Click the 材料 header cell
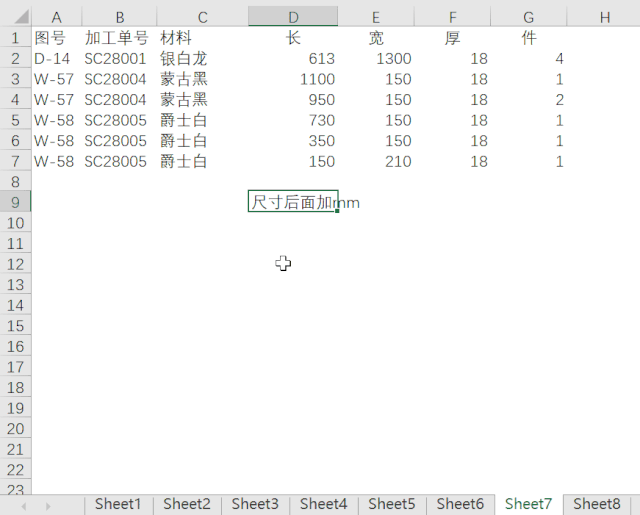Viewport: 640px width, 515px height. coord(202,38)
